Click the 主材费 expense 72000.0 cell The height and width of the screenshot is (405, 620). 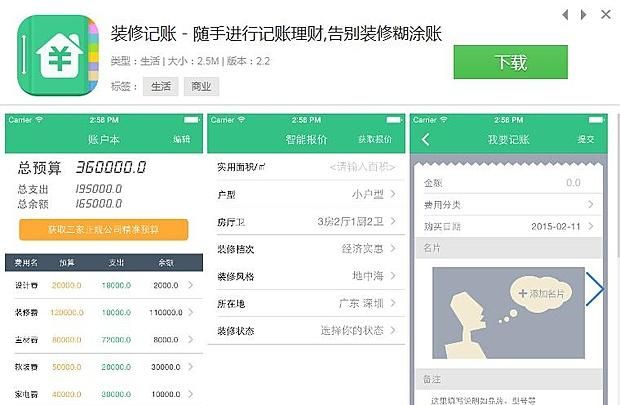(x=116, y=340)
